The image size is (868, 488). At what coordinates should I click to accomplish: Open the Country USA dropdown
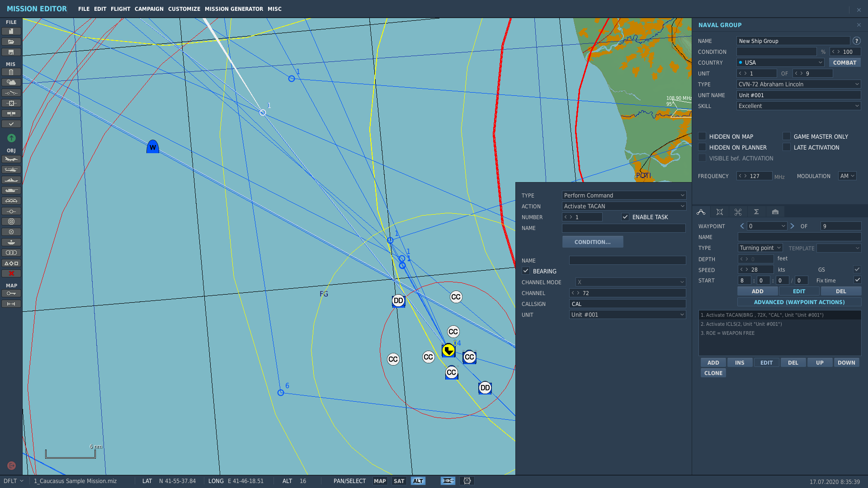[x=780, y=62]
